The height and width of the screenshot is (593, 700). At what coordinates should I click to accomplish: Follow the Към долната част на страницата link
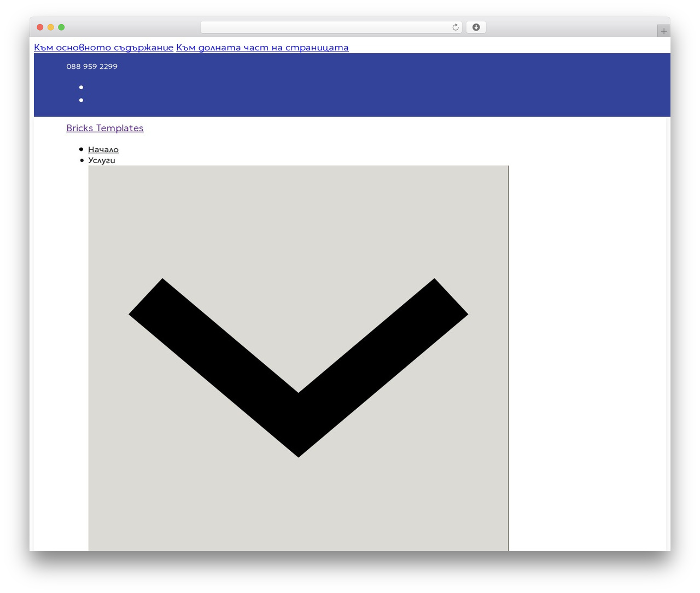(x=262, y=48)
